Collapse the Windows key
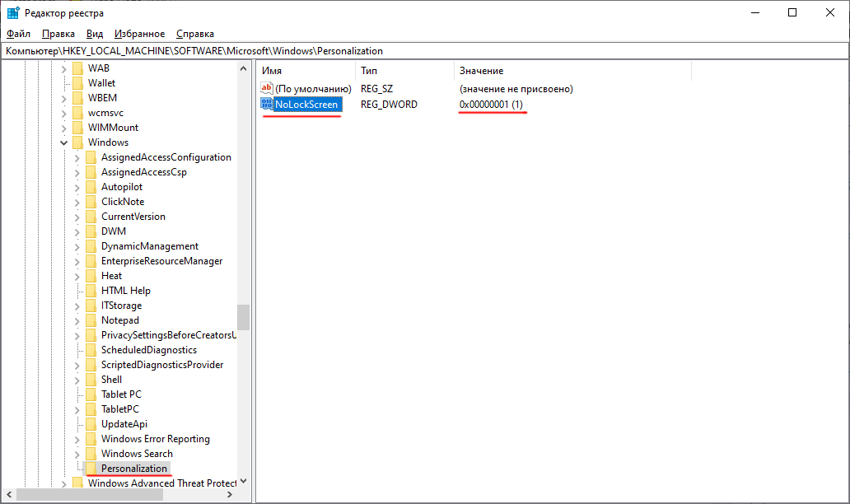Screen dimensions: 850x504 click(x=64, y=142)
